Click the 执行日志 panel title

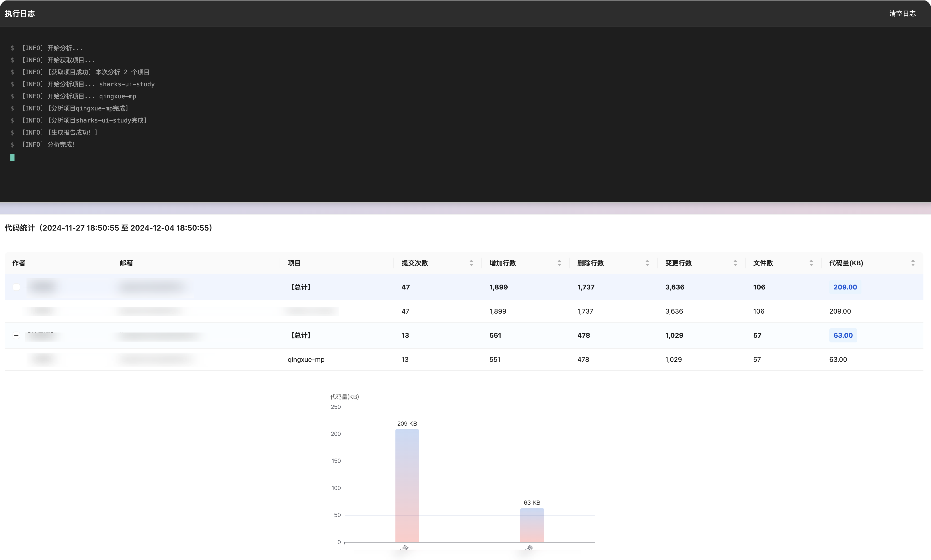pyautogui.click(x=20, y=13)
